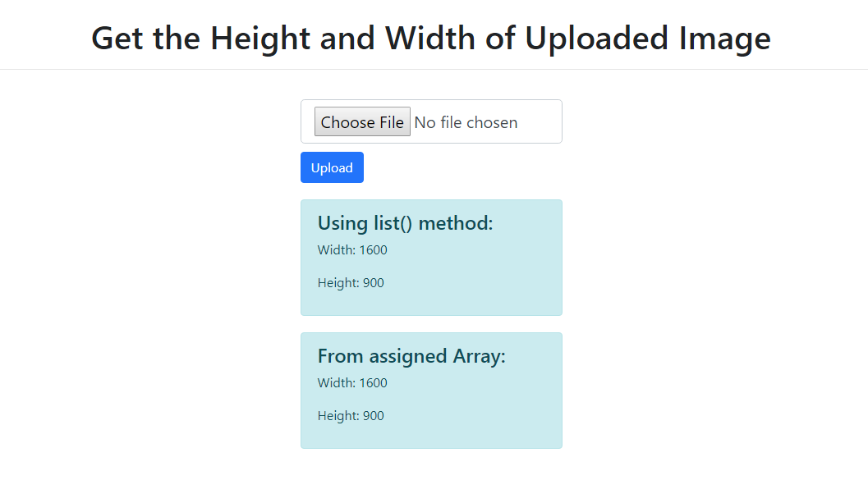The width and height of the screenshot is (868, 480).
Task: Click the word 'method:' in first panel heading
Action: 456,223
